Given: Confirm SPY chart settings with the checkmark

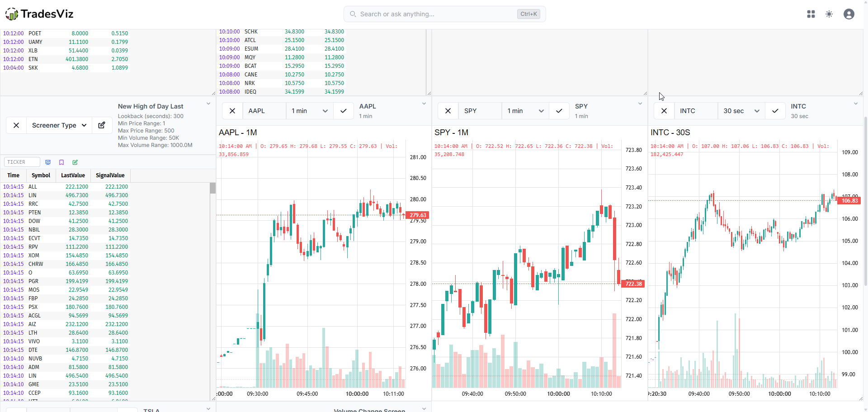Looking at the screenshot, I should pyautogui.click(x=559, y=111).
